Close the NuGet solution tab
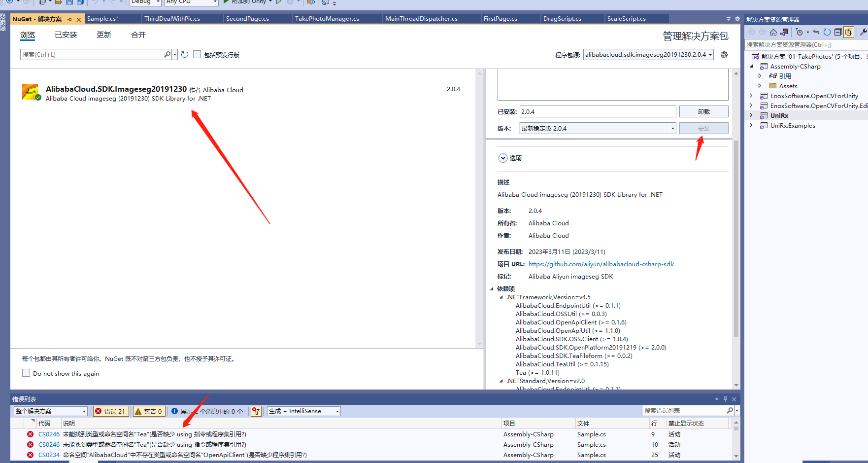This screenshot has height=463, width=868. (x=79, y=19)
